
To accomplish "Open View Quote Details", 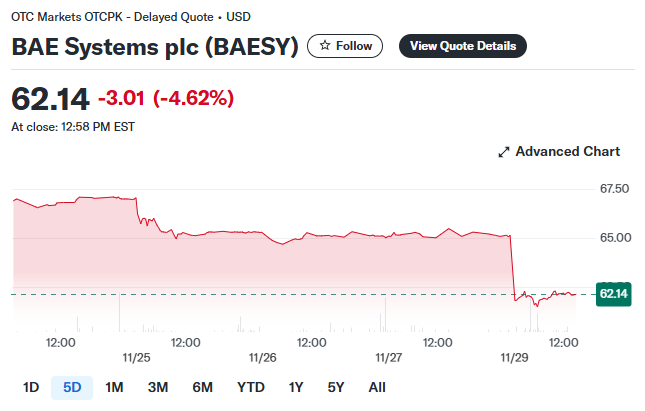I will click(463, 46).
